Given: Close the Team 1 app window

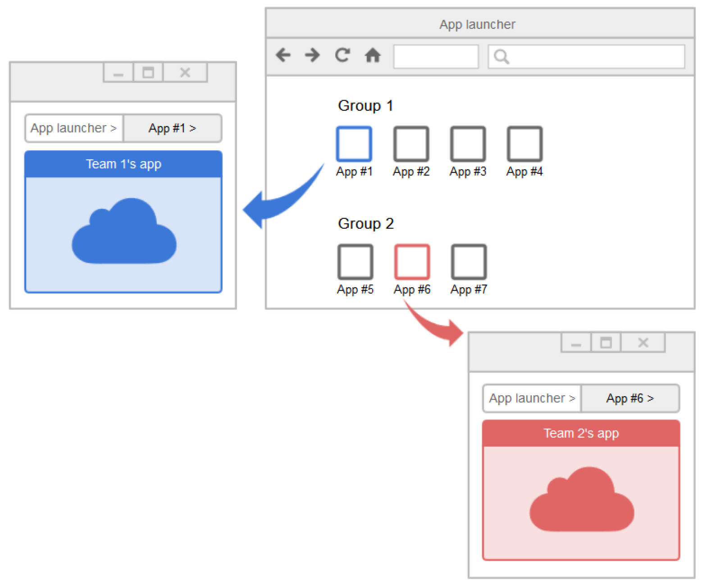Looking at the screenshot, I should (185, 72).
